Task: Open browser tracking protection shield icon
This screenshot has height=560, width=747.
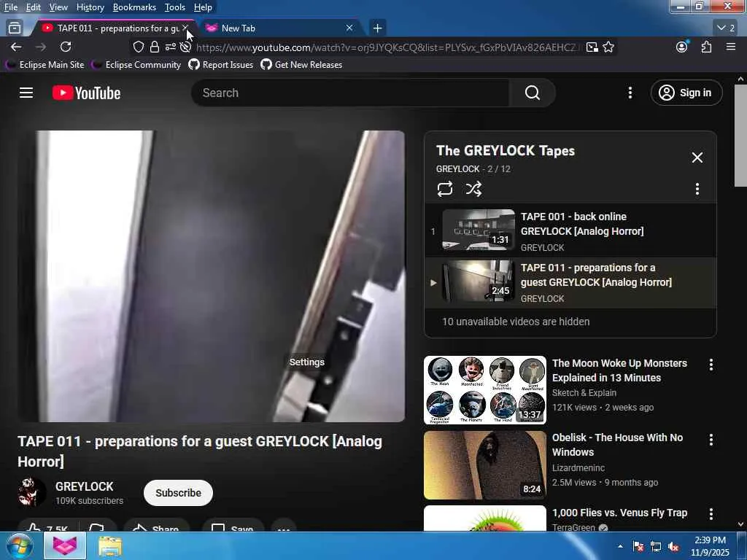Action: click(x=138, y=47)
